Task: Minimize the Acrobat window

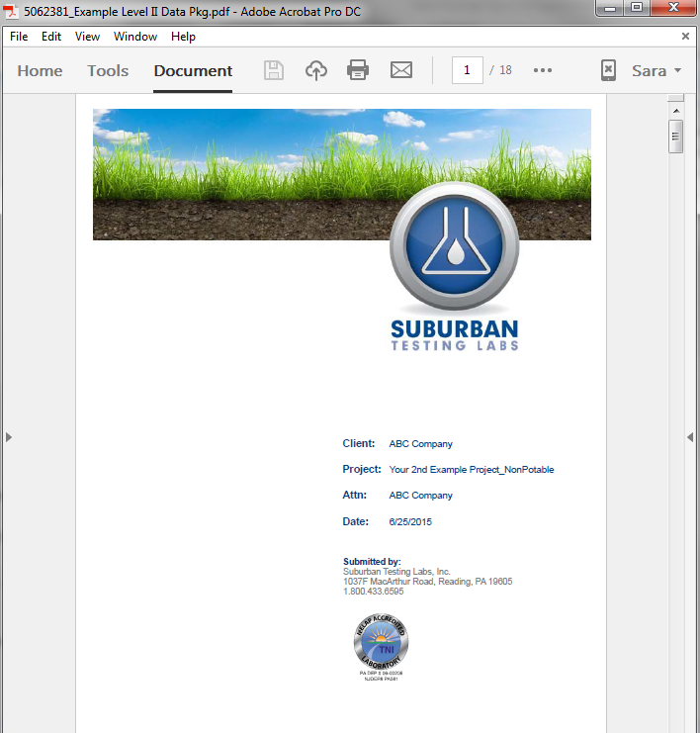Action: pos(610,8)
